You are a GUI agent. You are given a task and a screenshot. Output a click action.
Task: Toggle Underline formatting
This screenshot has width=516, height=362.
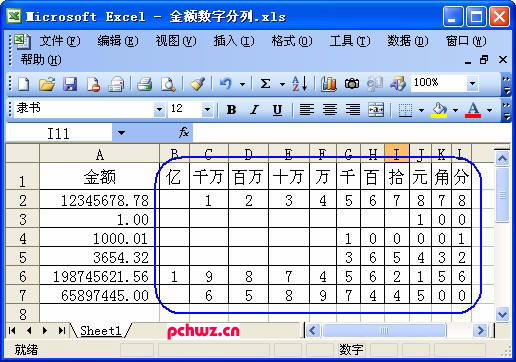(x=277, y=110)
